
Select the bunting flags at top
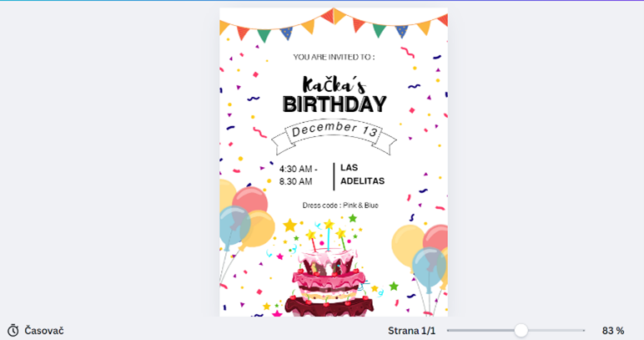[x=334, y=25]
